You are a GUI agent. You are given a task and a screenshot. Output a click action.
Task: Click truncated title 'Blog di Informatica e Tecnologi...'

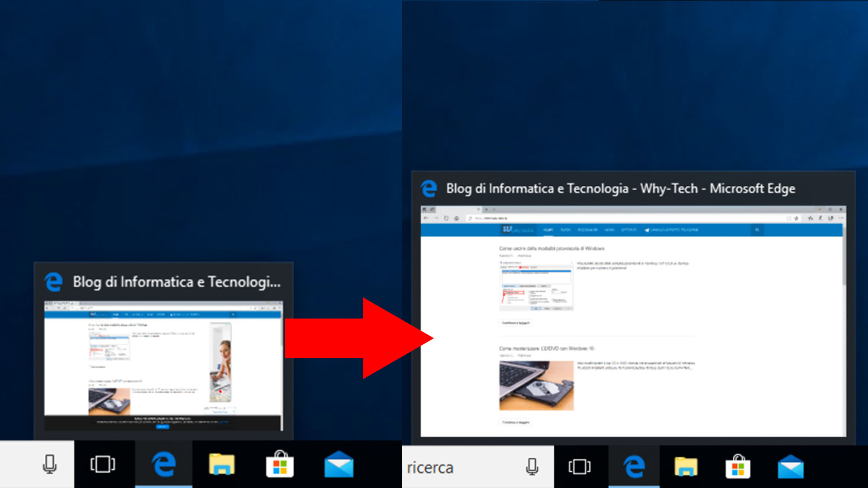(x=177, y=282)
